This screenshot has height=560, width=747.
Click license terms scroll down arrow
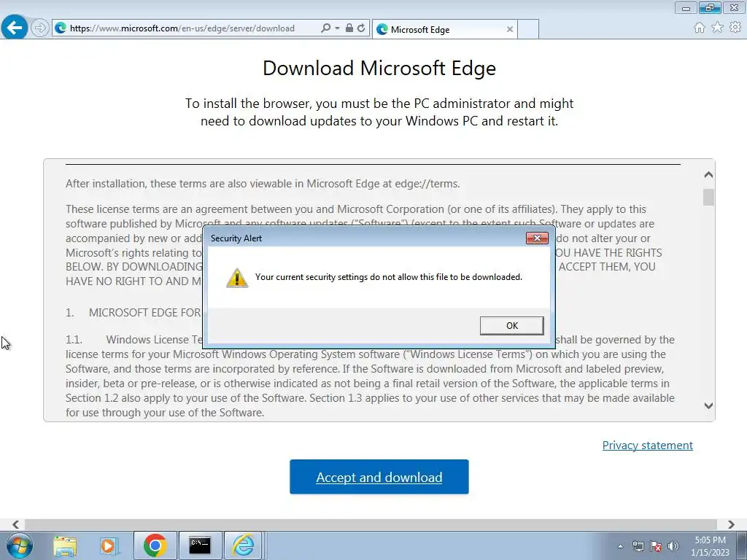pyautogui.click(x=708, y=405)
